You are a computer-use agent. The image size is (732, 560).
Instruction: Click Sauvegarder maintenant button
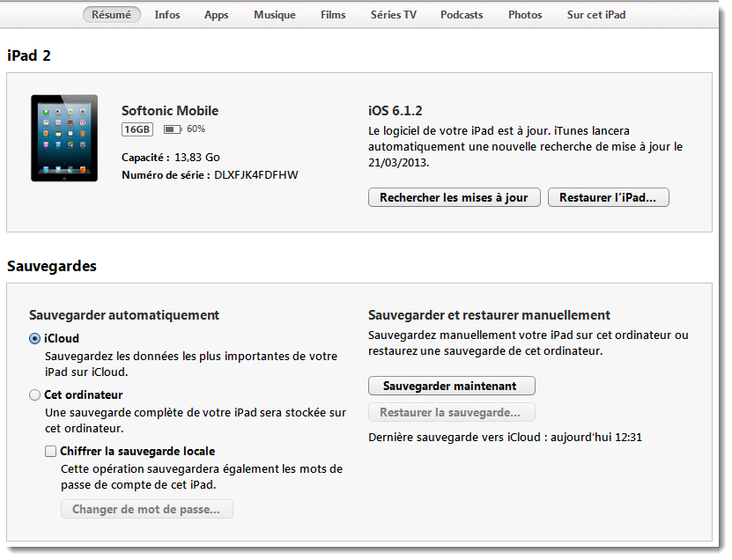pyautogui.click(x=451, y=387)
